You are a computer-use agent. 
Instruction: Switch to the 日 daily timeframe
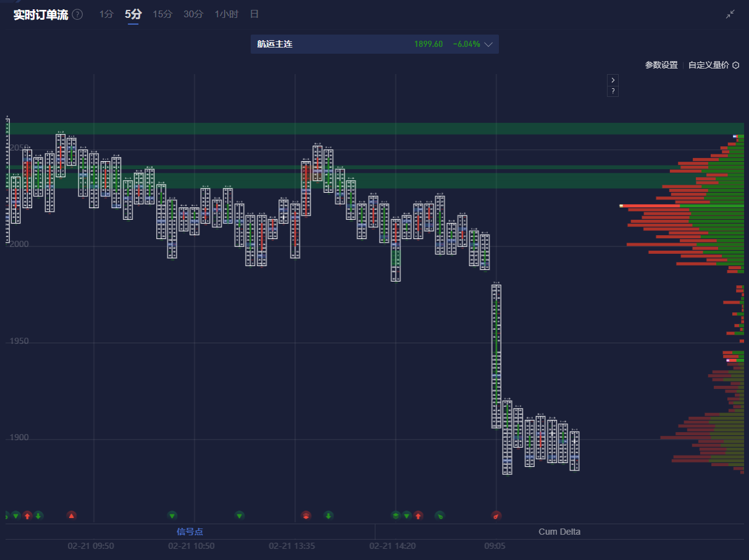point(254,14)
